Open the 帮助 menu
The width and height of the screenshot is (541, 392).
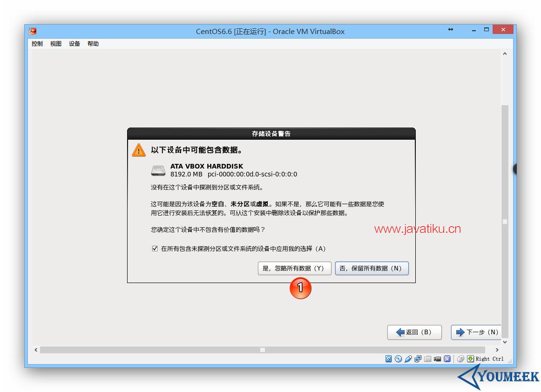click(x=93, y=44)
